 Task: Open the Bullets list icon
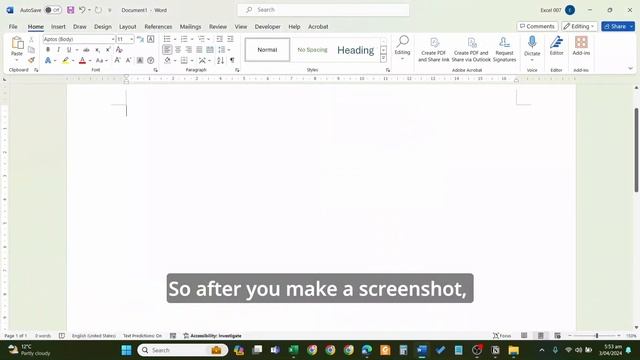tap(167, 39)
